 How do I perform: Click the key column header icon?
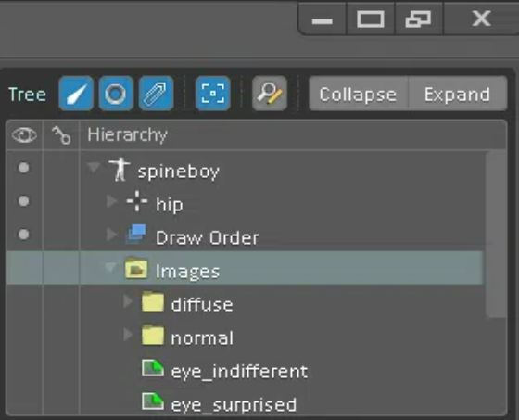61,135
